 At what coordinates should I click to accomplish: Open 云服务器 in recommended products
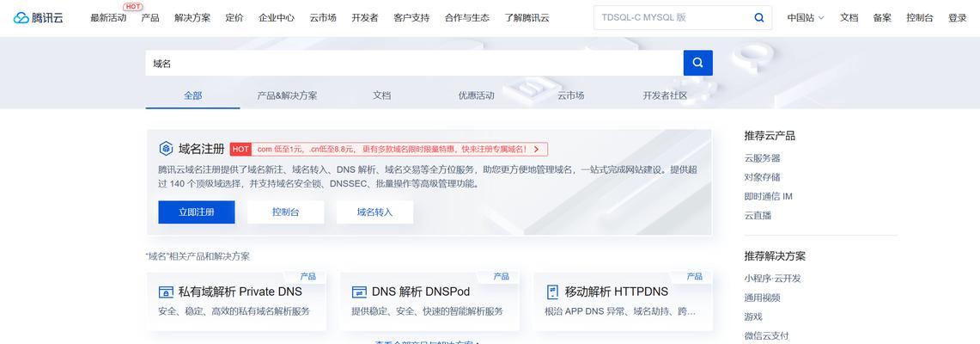[763, 158]
